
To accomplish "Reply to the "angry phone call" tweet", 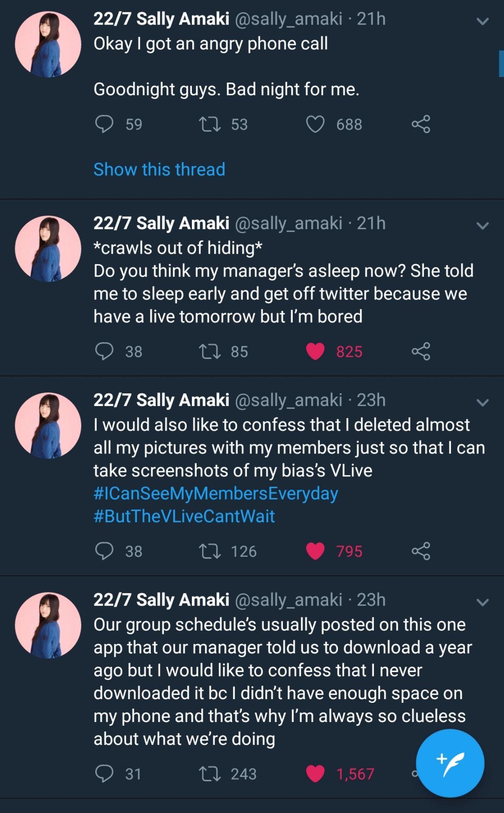I will [104, 124].
